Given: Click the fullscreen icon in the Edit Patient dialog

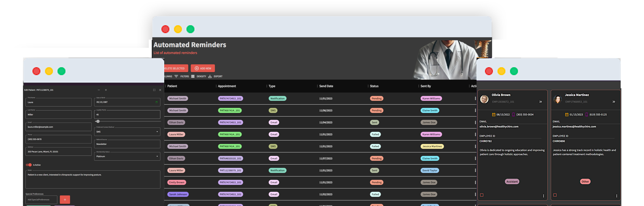Looking at the screenshot, I should [154, 90].
